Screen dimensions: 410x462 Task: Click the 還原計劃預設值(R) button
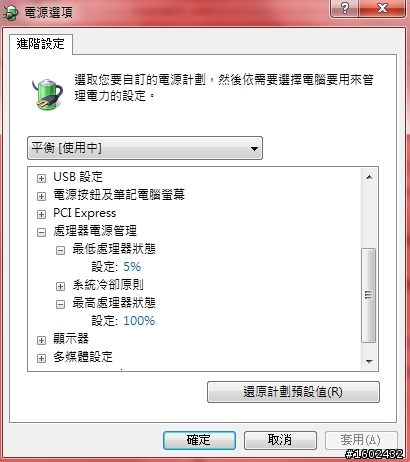click(293, 392)
